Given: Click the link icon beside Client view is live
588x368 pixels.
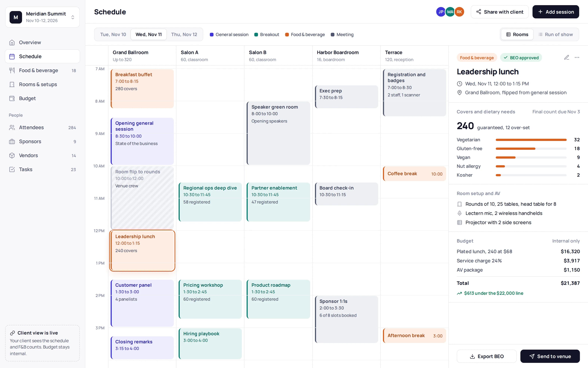Looking at the screenshot, I should tap(12, 333).
